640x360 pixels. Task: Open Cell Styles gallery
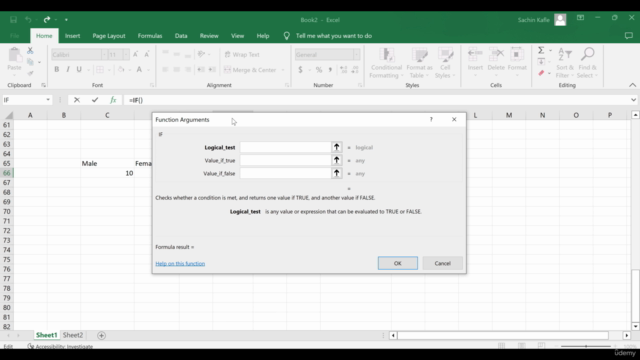tap(445, 63)
